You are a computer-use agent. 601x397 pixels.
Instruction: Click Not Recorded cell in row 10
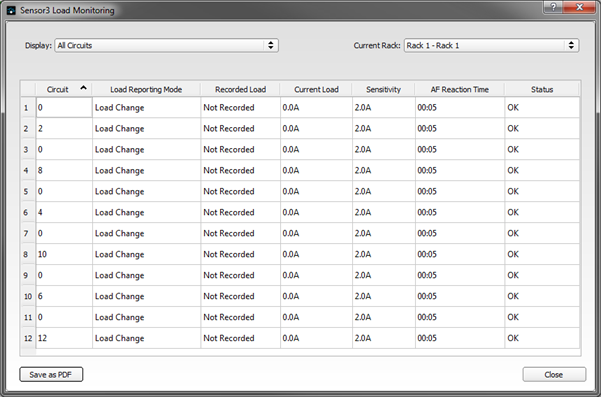pyautogui.click(x=240, y=296)
